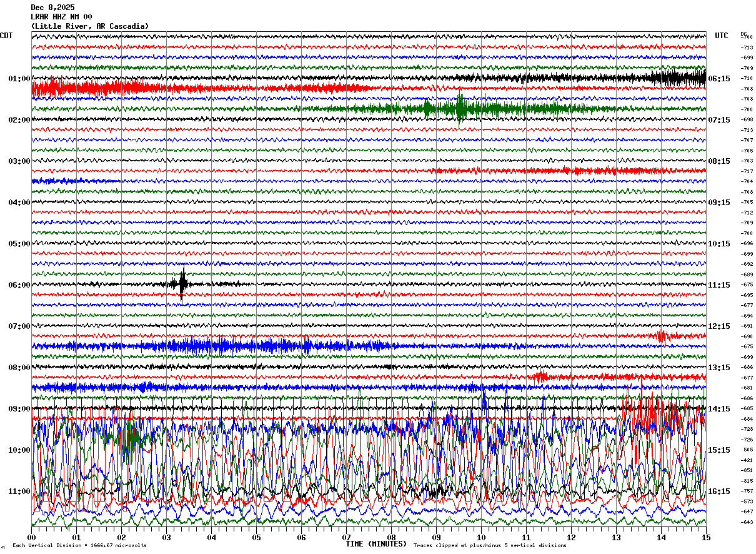Viewport: 756px width, 554px height.
Task: Click minute 10 on the bottom time axis
Action: (x=481, y=537)
